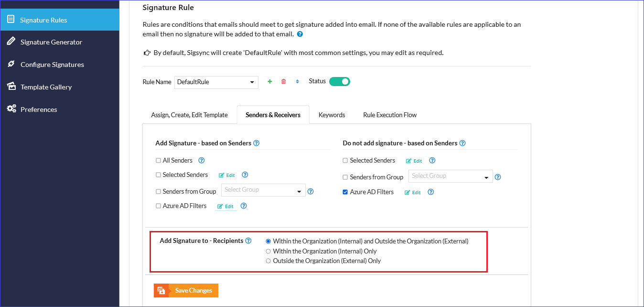Click help icon beside All Senders

(x=202, y=161)
